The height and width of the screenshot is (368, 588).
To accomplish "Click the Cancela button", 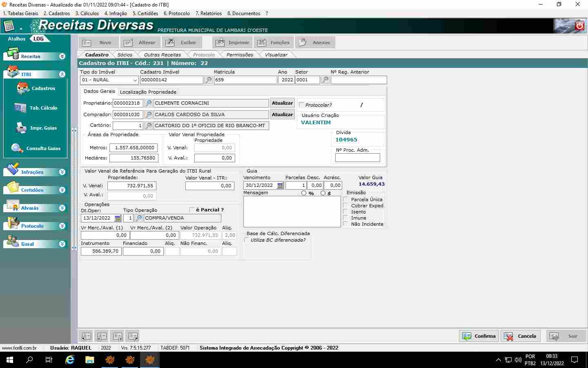I will coord(521,336).
